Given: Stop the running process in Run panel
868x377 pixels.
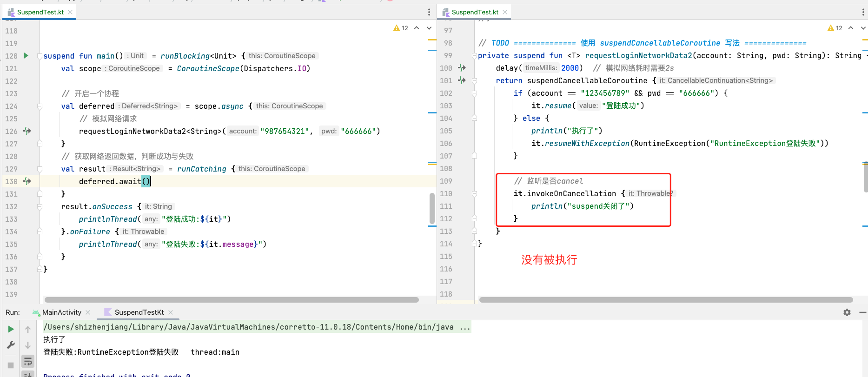Looking at the screenshot, I should [x=11, y=365].
